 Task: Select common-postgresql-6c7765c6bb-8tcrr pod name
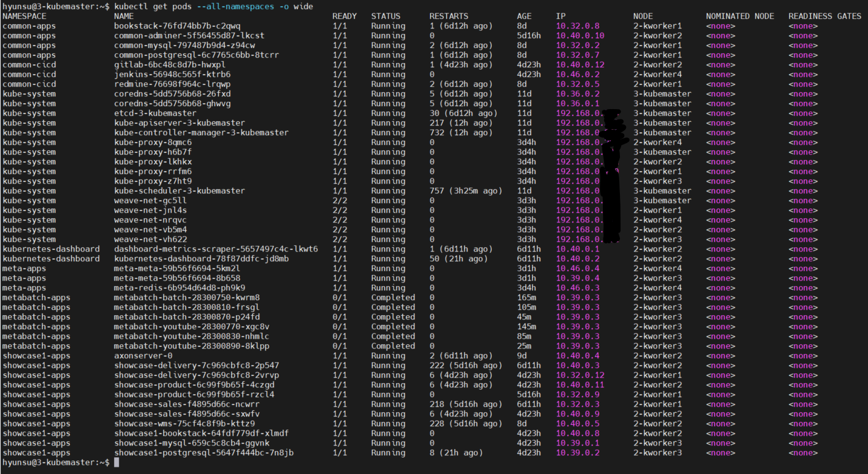197,55
